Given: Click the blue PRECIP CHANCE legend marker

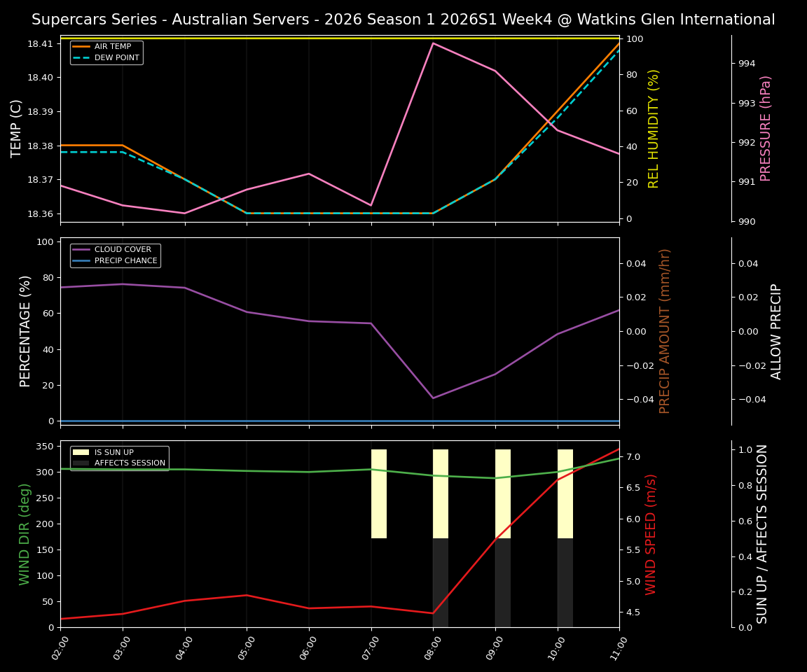Looking at the screenshot, I should pos(82,260).
